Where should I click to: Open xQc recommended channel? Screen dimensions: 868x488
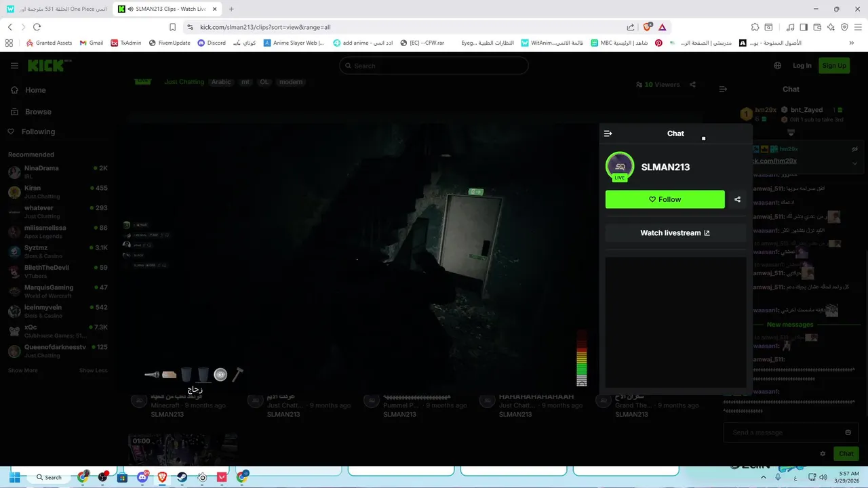(x=58, y=331)
